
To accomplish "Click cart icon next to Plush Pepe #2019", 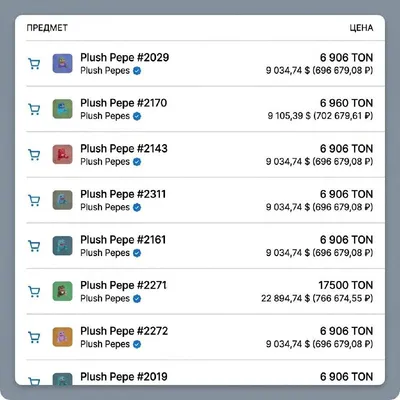I will 34,381.
